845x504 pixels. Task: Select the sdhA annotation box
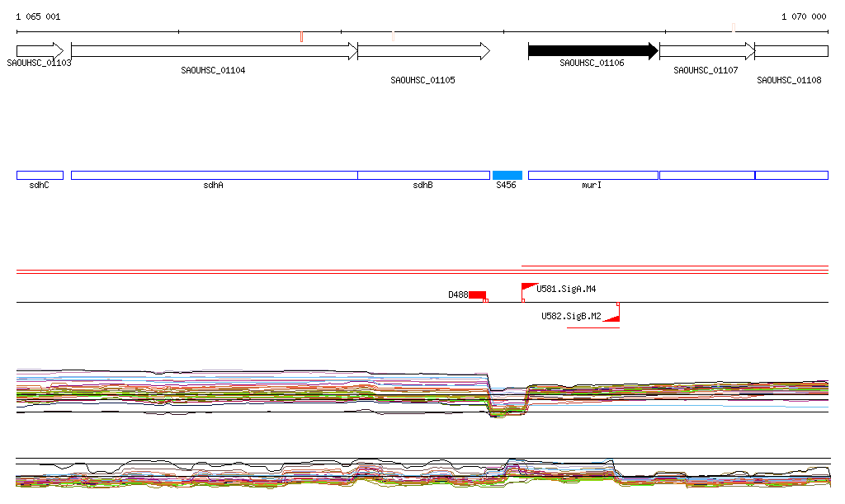(214, 175)
